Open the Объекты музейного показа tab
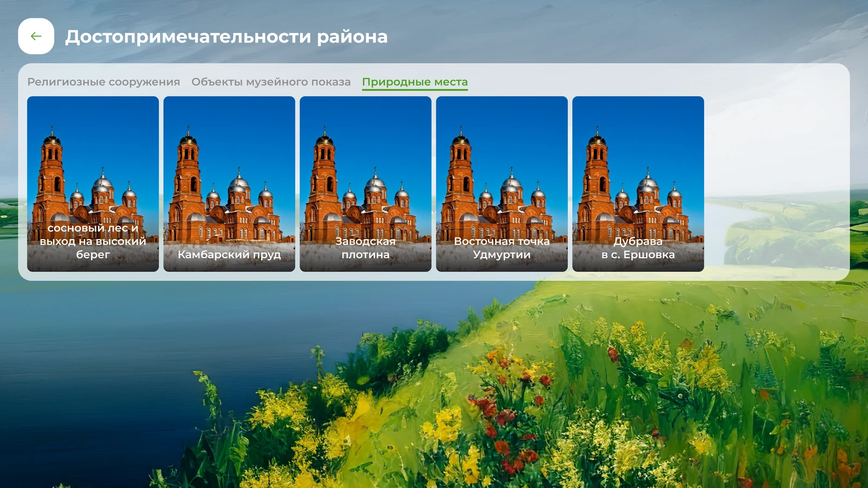This screenshot has height=488, width=868. tap(271, 82)
